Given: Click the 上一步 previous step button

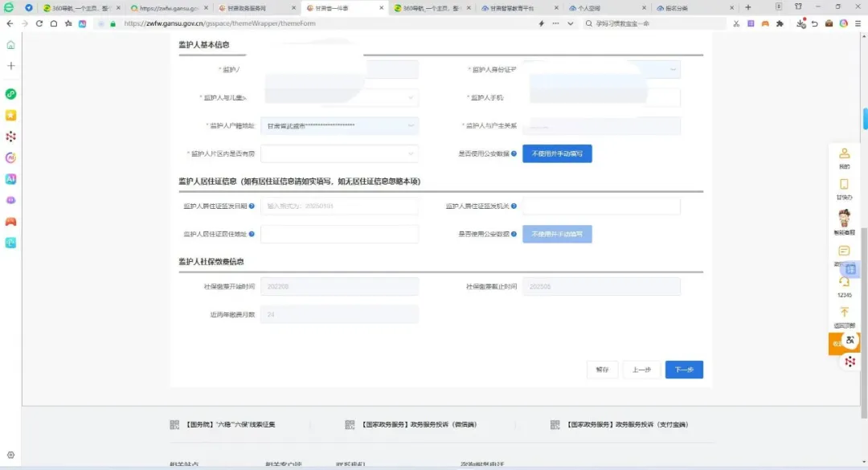Looking at the screenshot, I should tap(641, 370).
